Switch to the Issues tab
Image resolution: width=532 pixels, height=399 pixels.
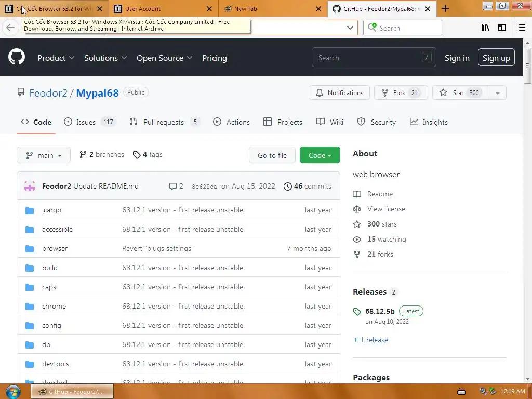pyautogui.click(x=90, y=122)
